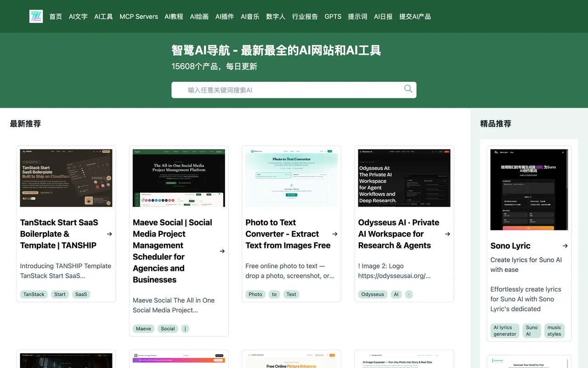Open the 数字人 nav item
Image resolution: width=588 pixels, height=368 pixels.
pos(276,17)
